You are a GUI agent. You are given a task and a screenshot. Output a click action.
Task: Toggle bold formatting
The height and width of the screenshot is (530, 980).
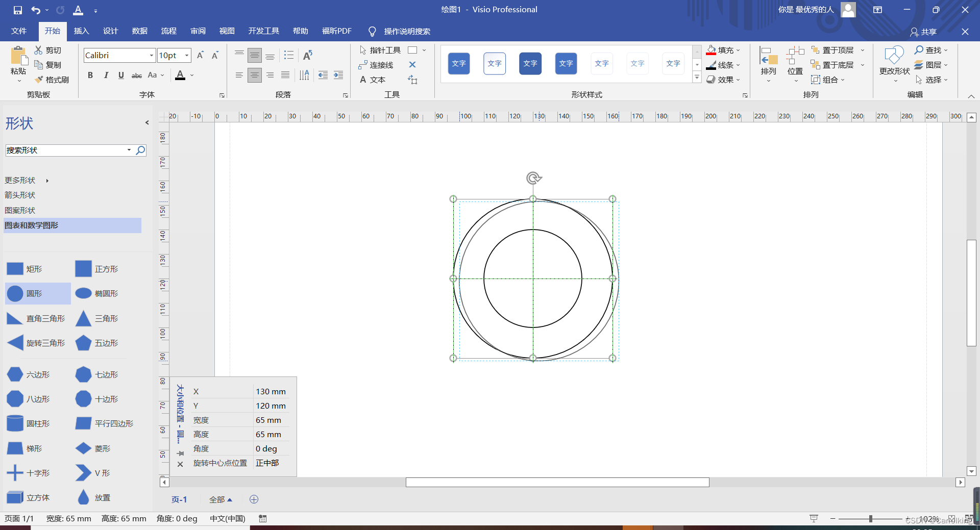tap(90, 75)
